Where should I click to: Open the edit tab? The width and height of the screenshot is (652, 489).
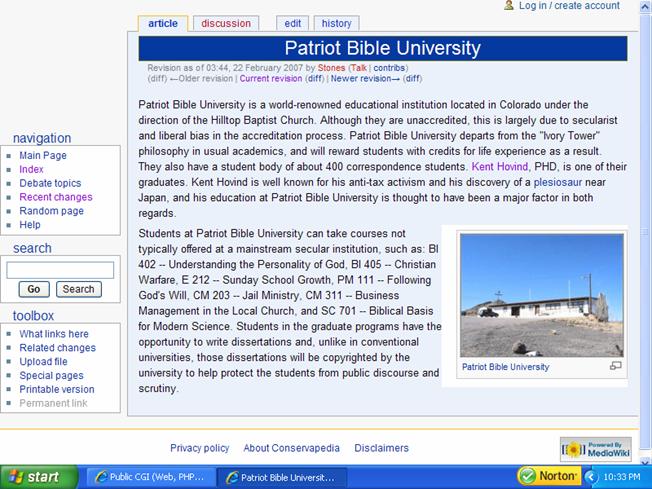(292, 24)
